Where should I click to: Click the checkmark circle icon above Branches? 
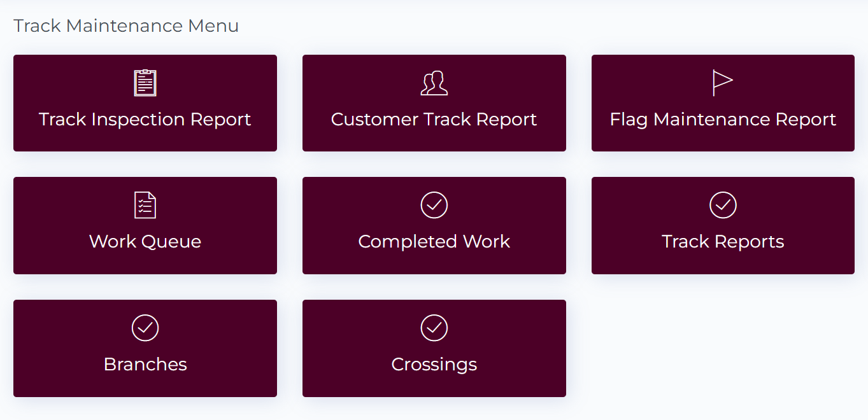click(145, 328)
